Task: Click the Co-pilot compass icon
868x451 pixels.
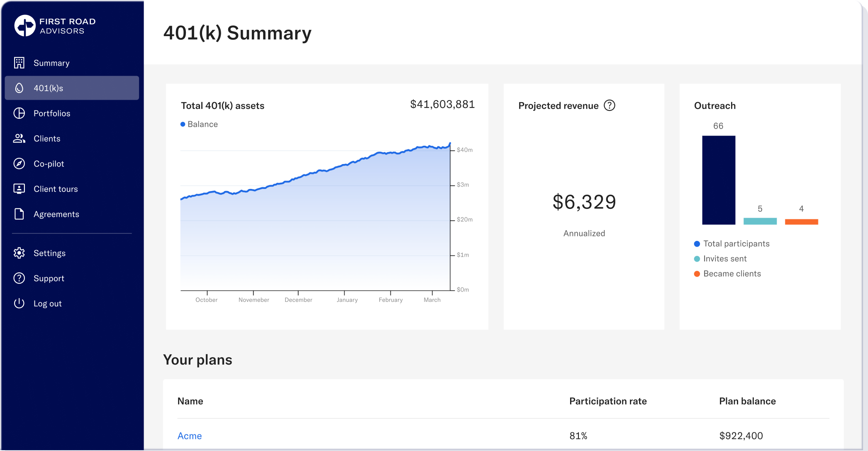Action: [19, 164]
